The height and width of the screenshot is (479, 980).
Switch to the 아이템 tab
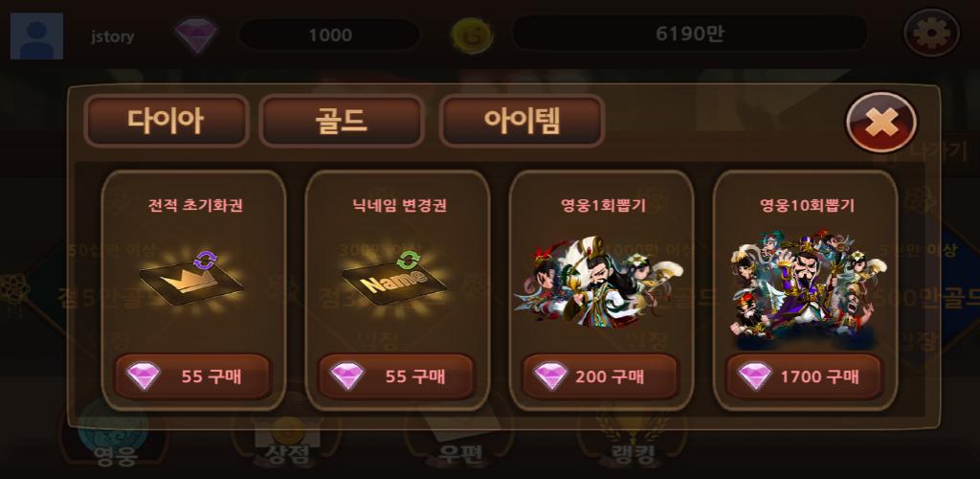(x=522, y=121)
